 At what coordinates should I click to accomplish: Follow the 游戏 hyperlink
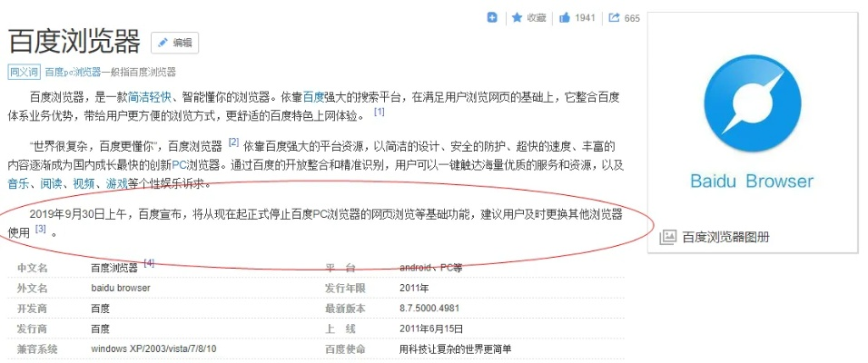click(x=116, y=182)
